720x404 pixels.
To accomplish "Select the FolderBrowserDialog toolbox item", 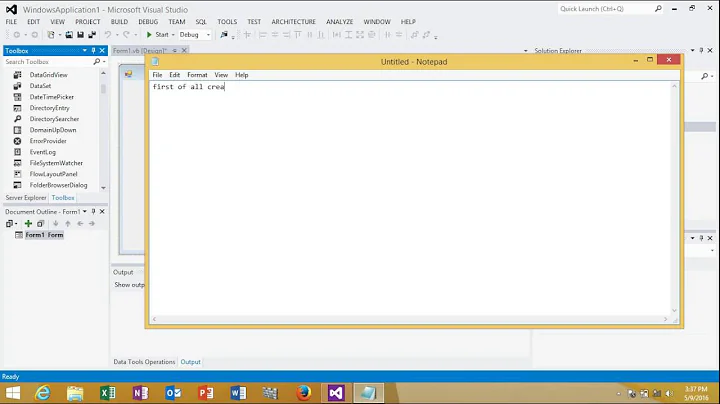I will (x=58, y=185).
